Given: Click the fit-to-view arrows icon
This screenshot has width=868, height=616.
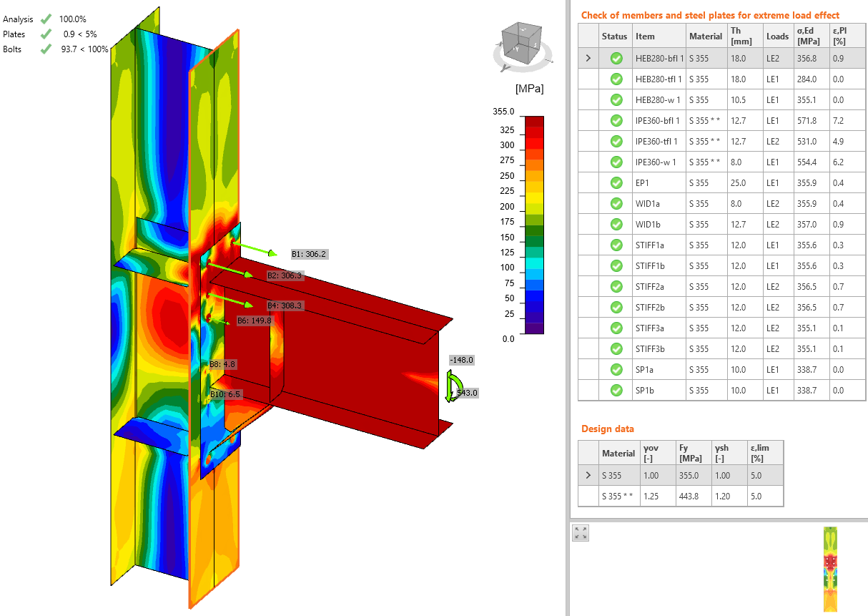Looking at the screenshot, I should pyautogui.click(x=580, y=532).
